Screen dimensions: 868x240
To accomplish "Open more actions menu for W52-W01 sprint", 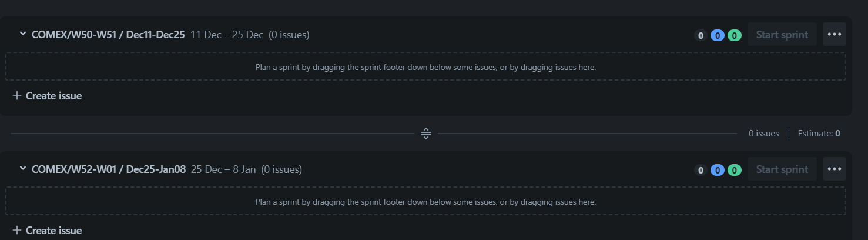I will [835, 169].
